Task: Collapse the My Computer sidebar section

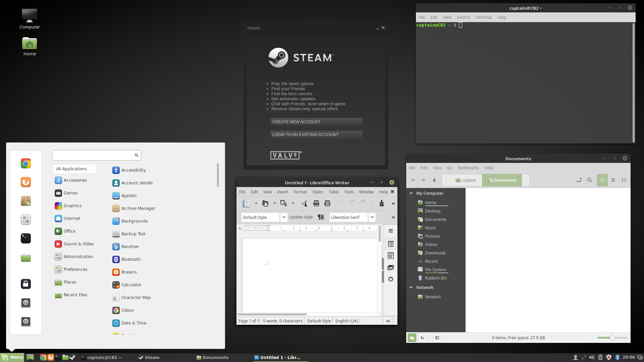Action: click(x=411, y=193)
